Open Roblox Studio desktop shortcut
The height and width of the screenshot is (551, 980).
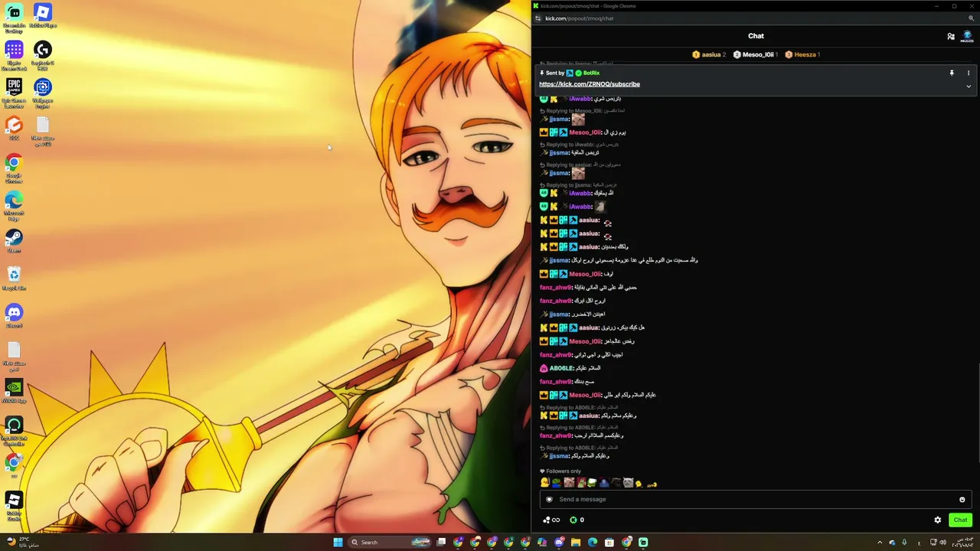(x=14, y=506)
